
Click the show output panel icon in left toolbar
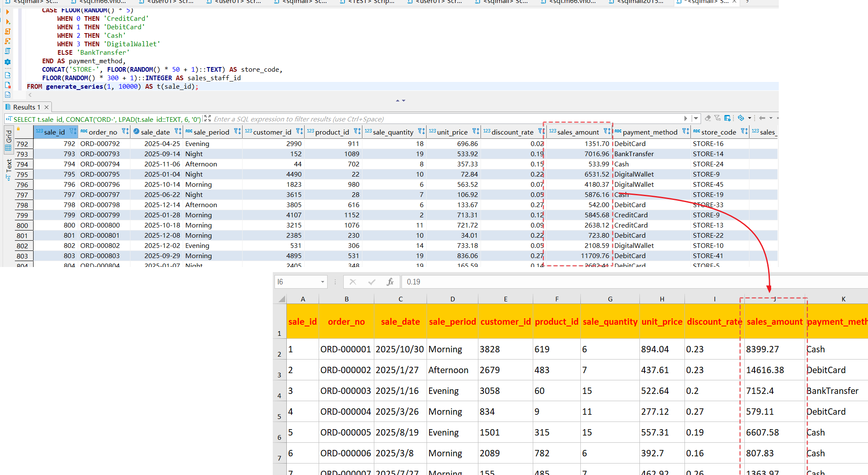(7, 75)
